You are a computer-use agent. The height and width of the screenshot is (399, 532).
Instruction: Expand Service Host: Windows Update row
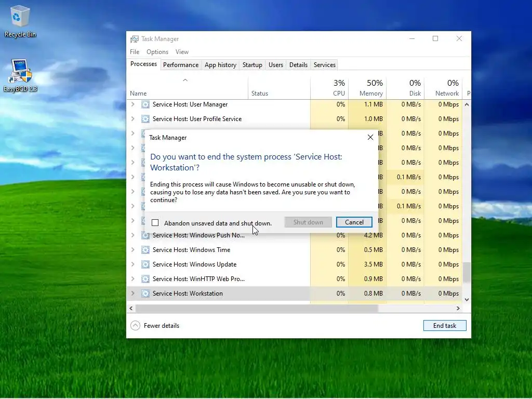pos(133,264)
